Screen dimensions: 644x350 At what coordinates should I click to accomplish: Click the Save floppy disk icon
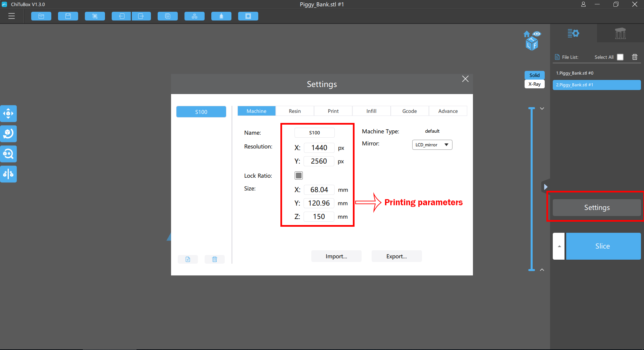pyautogui.click(x=68, y=16)
